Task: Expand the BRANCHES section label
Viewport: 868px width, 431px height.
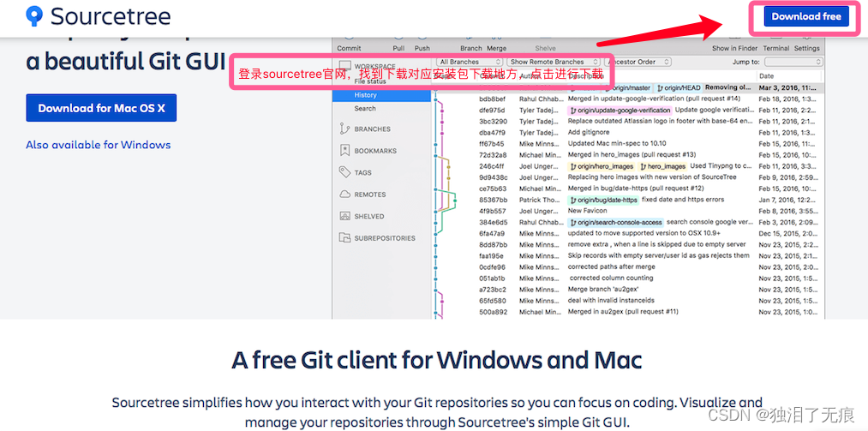Action: pyautogui.click(x=372, y=129)
